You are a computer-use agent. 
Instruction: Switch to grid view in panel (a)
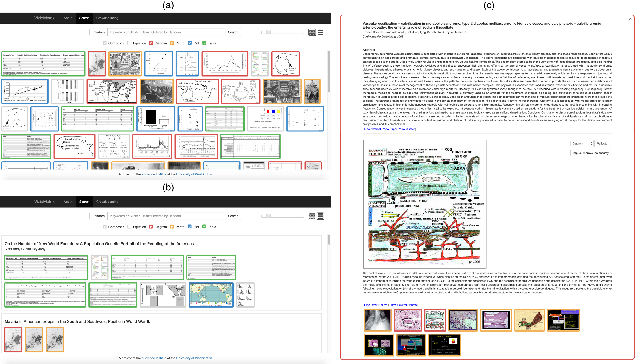coord(312,32)
